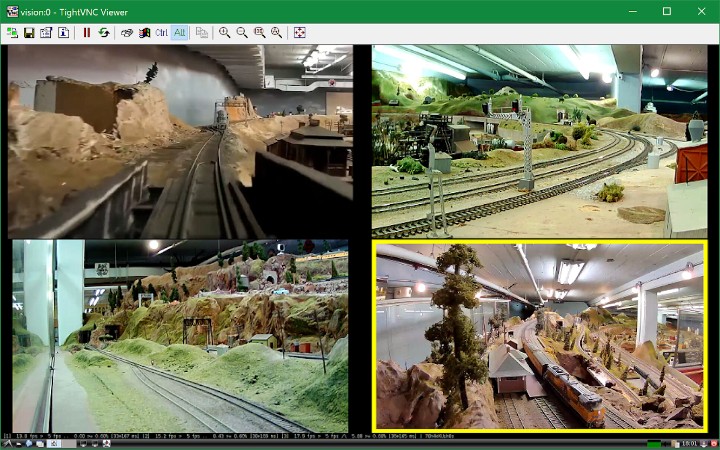
Task: Select the top-right rail yard camera feed
Action: click(540, 140)
